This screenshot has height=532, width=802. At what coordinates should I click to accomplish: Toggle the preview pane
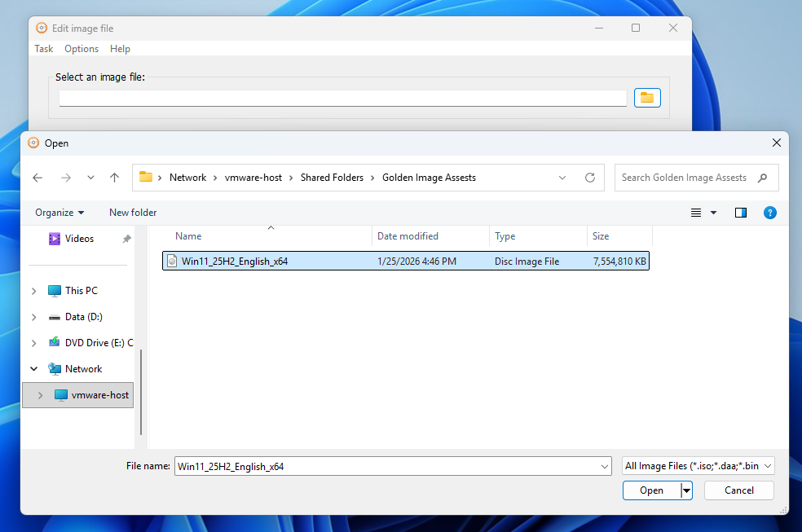tap(741, 213)
